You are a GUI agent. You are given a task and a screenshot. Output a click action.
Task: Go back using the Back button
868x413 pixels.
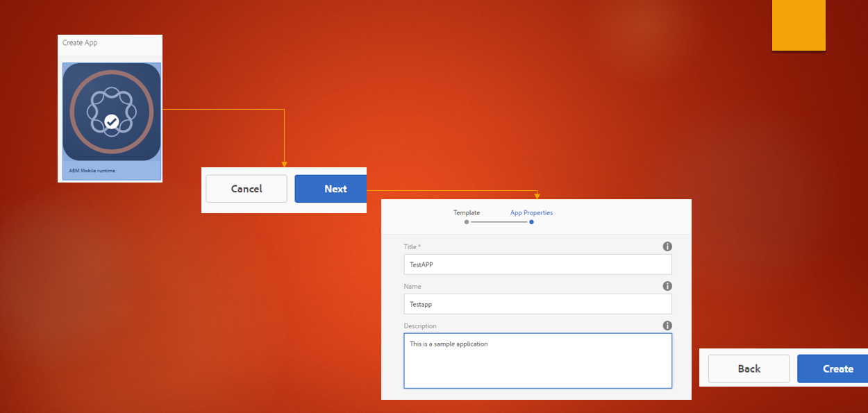749,369
